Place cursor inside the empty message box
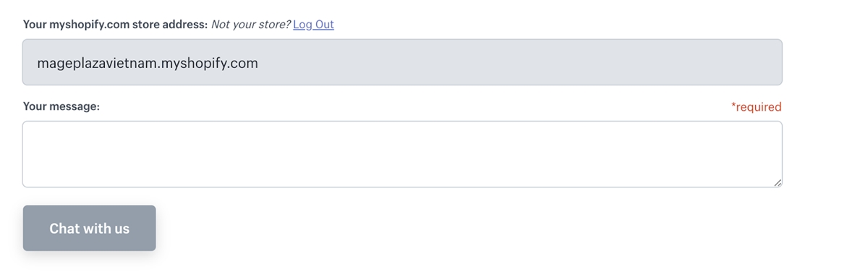Screen dimensions: 868x280 click(402, 154)
